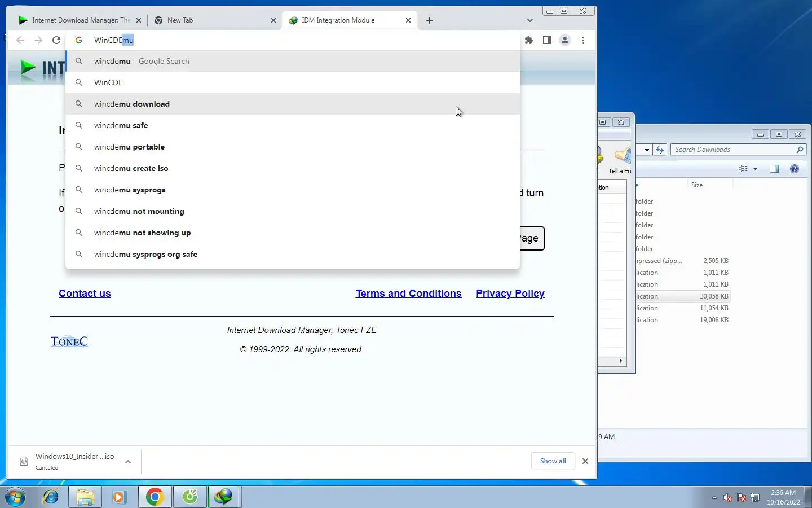Viewport: 812px width, 508px height.
Task: Close the Chrome downloads bar
Action: click(585, 461)
